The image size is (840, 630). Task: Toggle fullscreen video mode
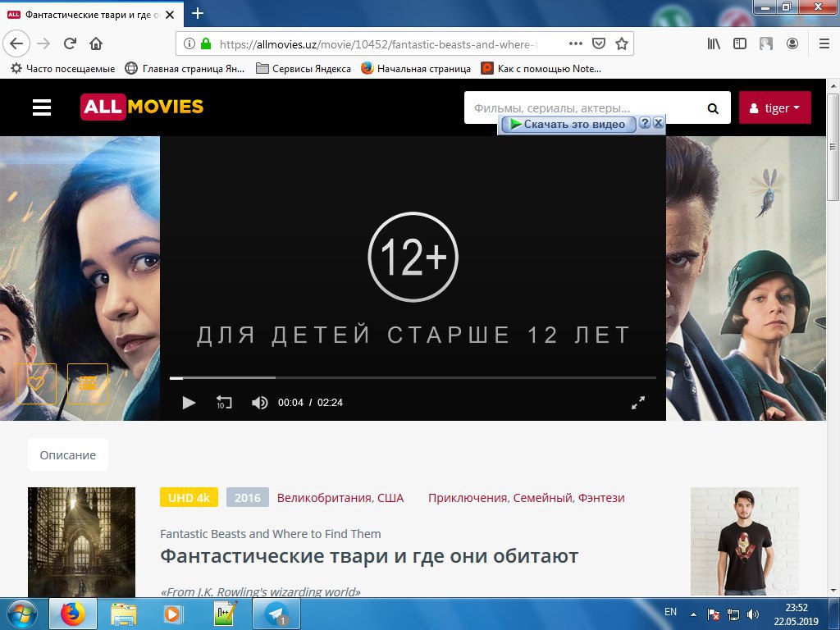point(638,402)
